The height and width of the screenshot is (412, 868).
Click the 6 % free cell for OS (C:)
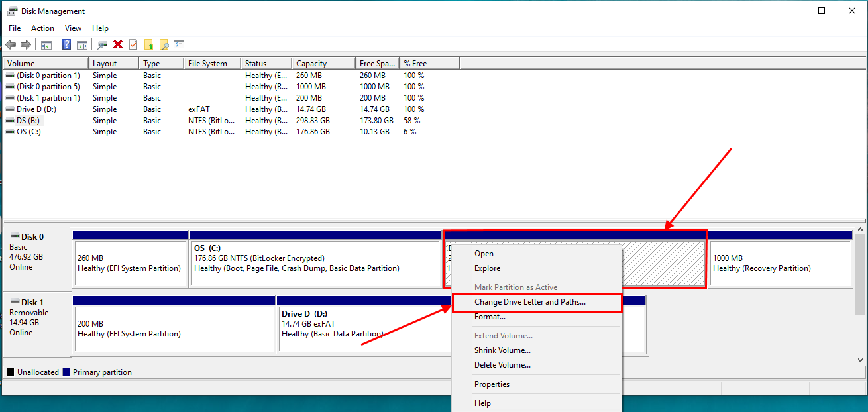(409, 132)
